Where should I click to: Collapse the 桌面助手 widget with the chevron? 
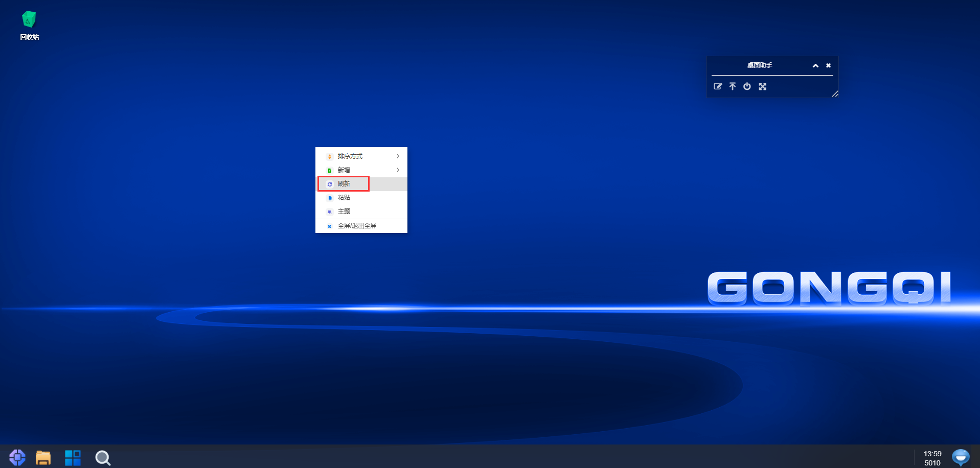click(815, 65)
